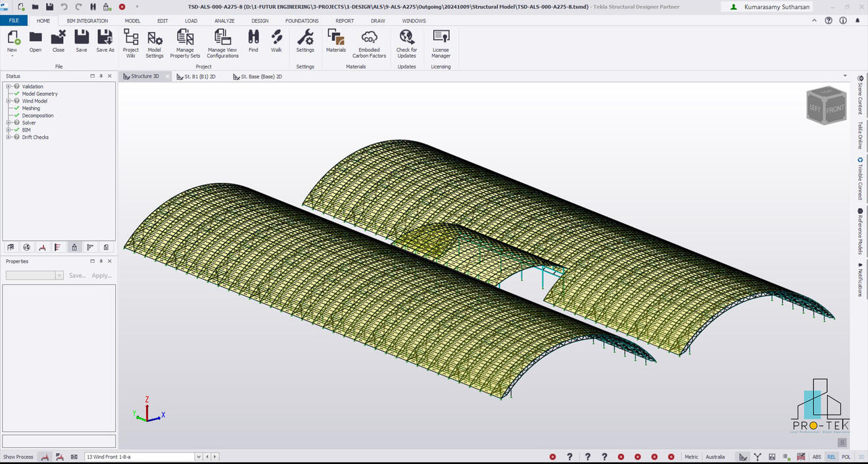Screen dimensions: 868x464
Task: Toggle ABS coordinate mode in status bar
Action: click(x=817, y=456)
